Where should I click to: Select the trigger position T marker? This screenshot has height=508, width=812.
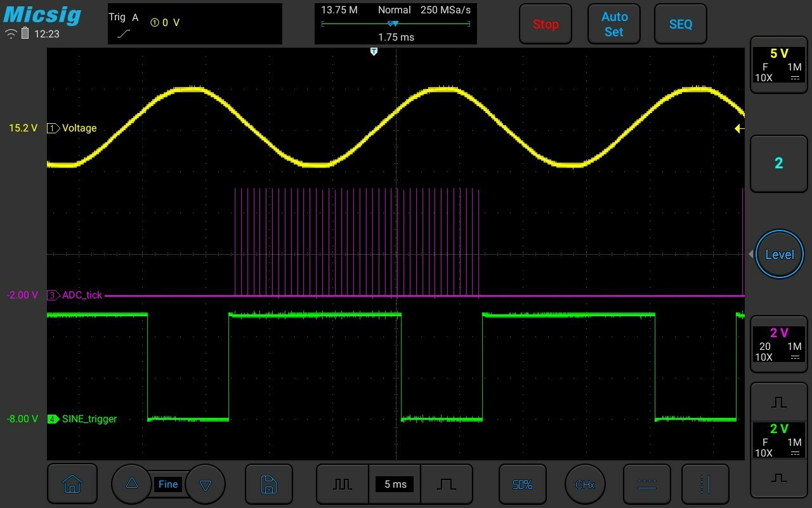tap(374, 51)
